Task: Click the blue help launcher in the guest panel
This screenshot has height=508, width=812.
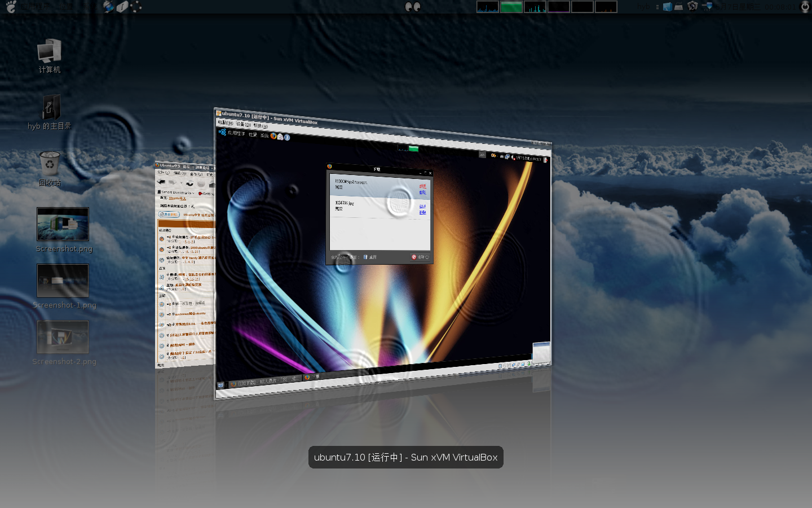Action: (287, 137)
